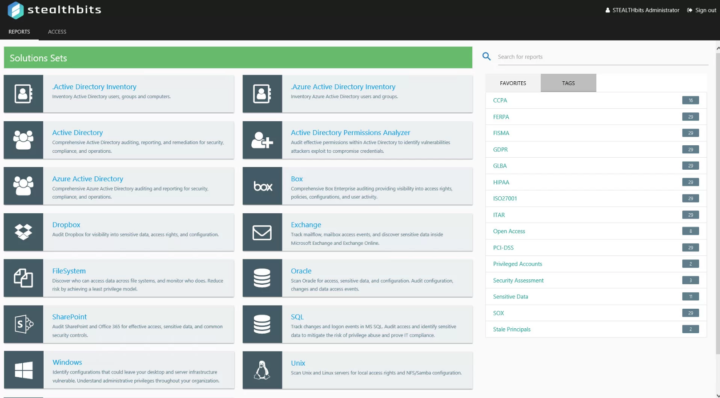The image size is (720, 398).
Task: Click the Oracle database icon
Action: click(262, 278)
